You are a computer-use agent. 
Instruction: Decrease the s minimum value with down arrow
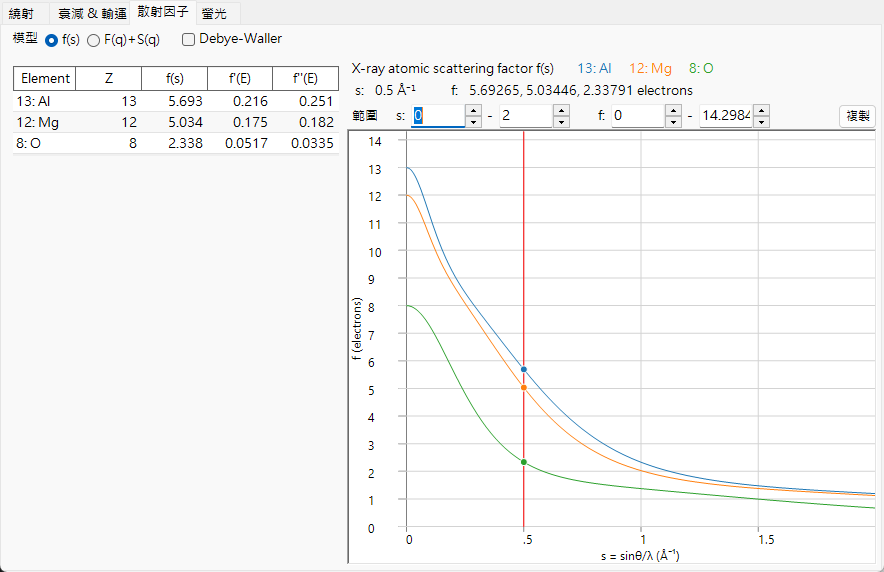[x=474, y=121]
